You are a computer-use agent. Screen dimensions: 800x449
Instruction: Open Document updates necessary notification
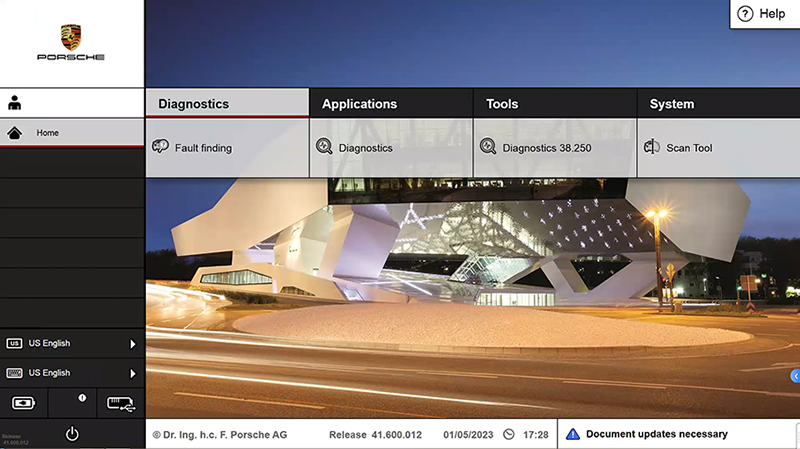[656, 434]
